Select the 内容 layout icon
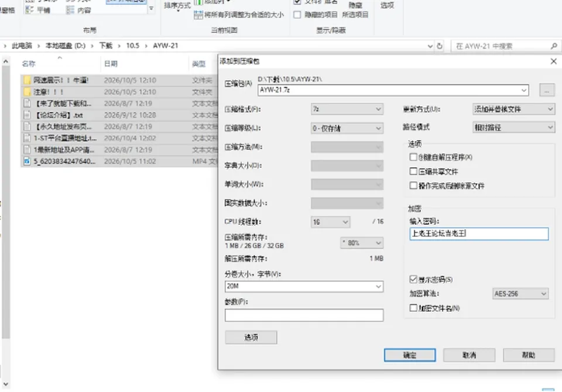The image size is (562, 392). point(70,10)
